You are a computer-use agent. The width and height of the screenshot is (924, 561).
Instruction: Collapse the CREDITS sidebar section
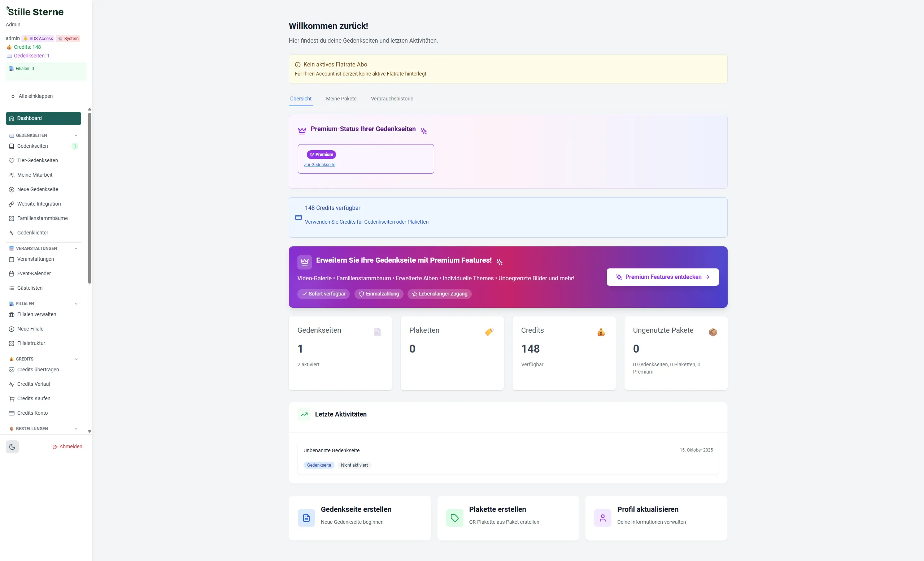point(76,359)
